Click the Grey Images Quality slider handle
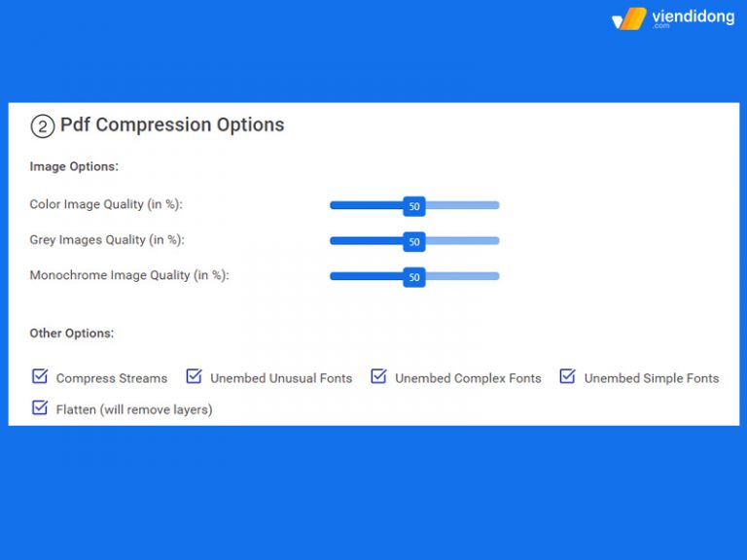 click(414, 241)
